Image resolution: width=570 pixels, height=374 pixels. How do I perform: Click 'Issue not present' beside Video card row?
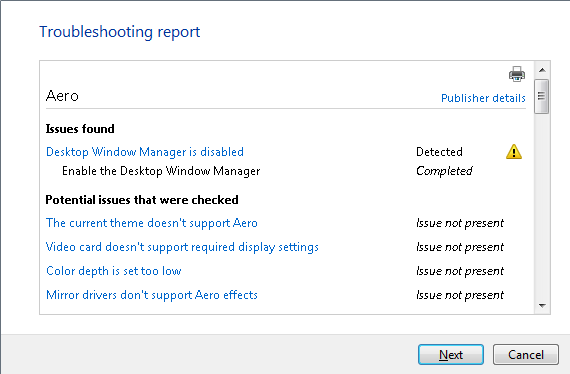point(460,247)
